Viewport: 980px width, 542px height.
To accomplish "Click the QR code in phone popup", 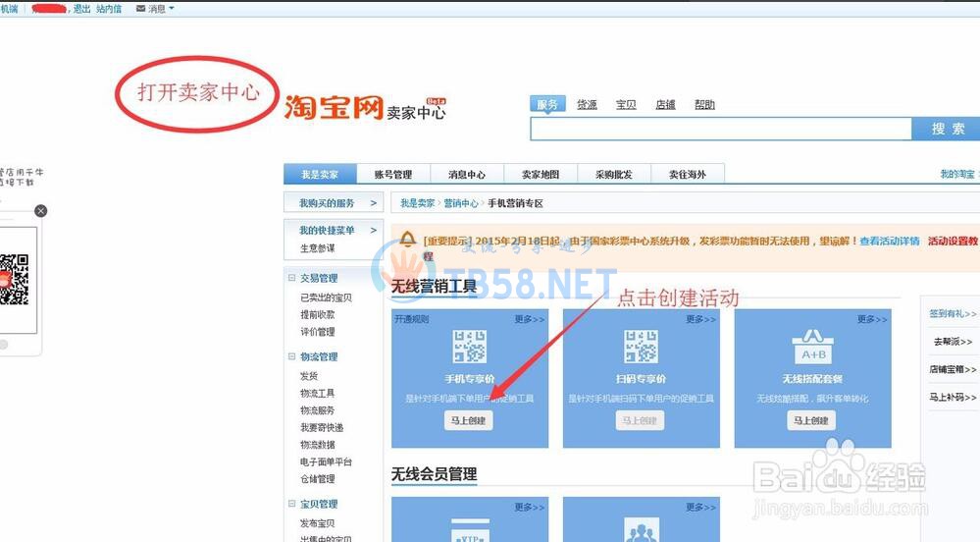I will pos(15,279).
